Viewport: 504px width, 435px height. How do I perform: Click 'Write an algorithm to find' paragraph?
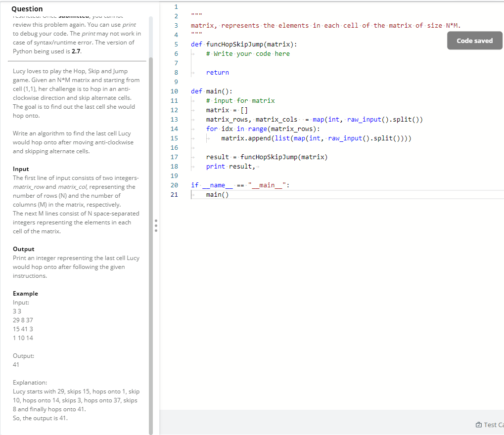point(73,142)
